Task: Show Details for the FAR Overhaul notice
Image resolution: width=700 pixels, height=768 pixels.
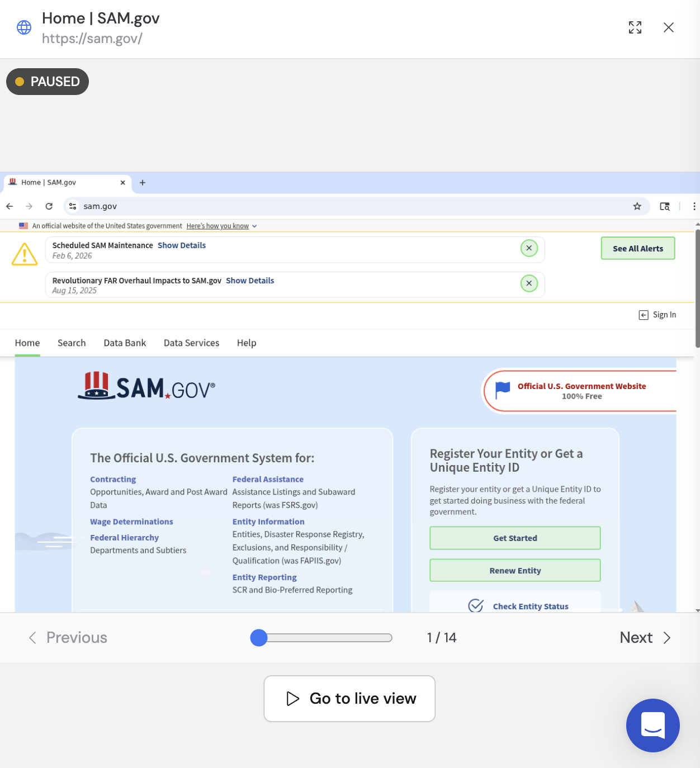Action: (x=250, y=280)
